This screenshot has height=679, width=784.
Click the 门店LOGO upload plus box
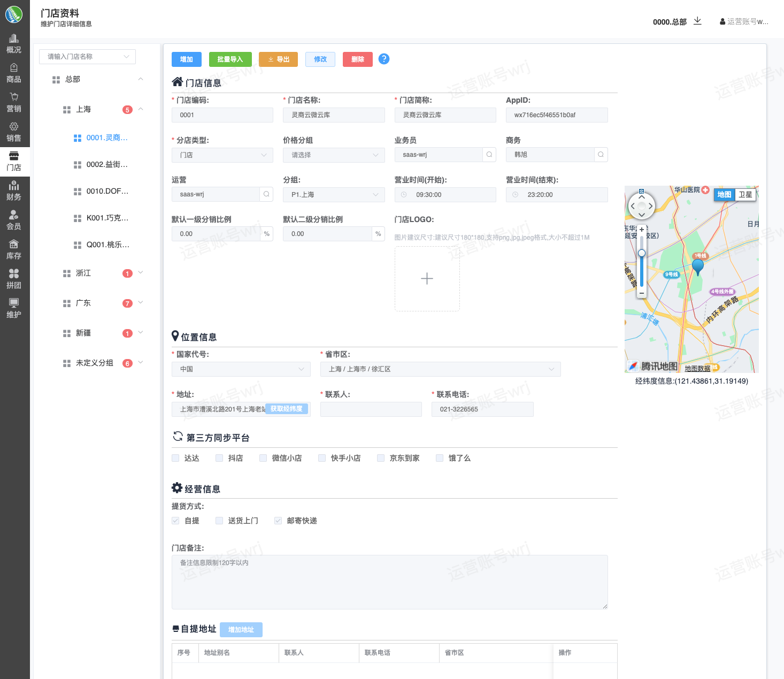pos(427,279)
